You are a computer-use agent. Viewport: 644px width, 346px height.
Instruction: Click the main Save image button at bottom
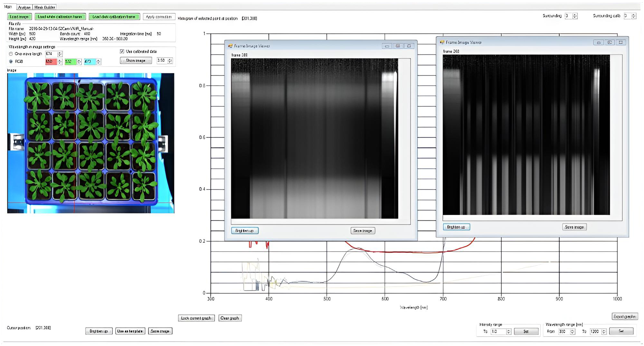[160, 331]
